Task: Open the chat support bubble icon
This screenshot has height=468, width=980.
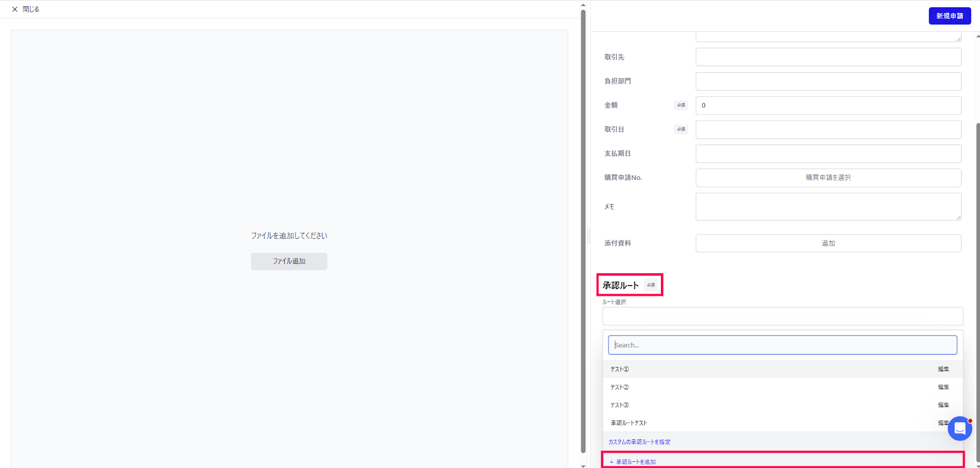Action: click(x=960, y=429)
